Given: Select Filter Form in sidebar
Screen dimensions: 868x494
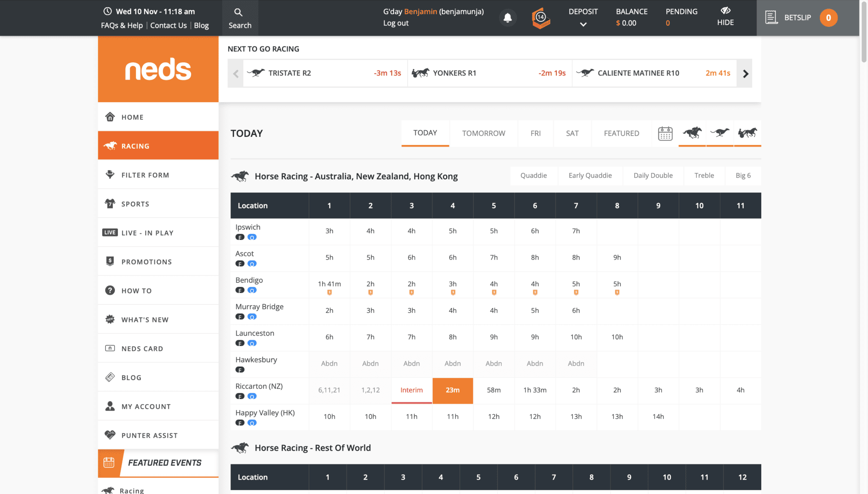Looking at the screenshot, I should [x=158, y=175].
